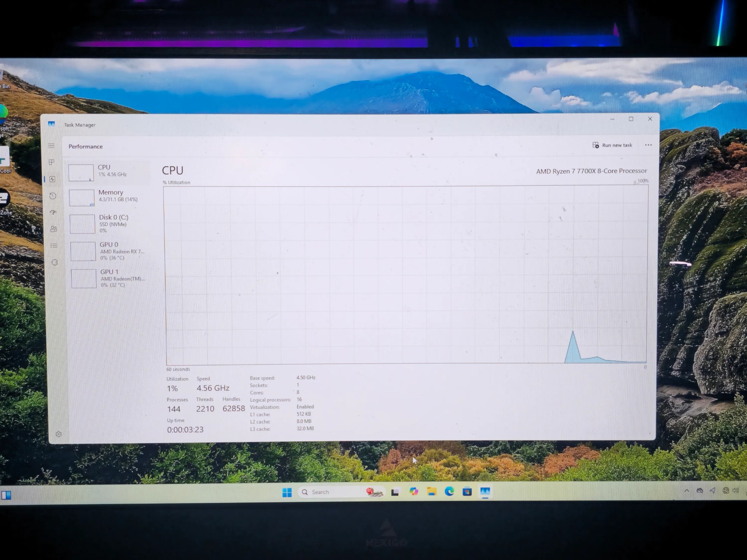Open Task View from taskbar

tap(395, 492)
